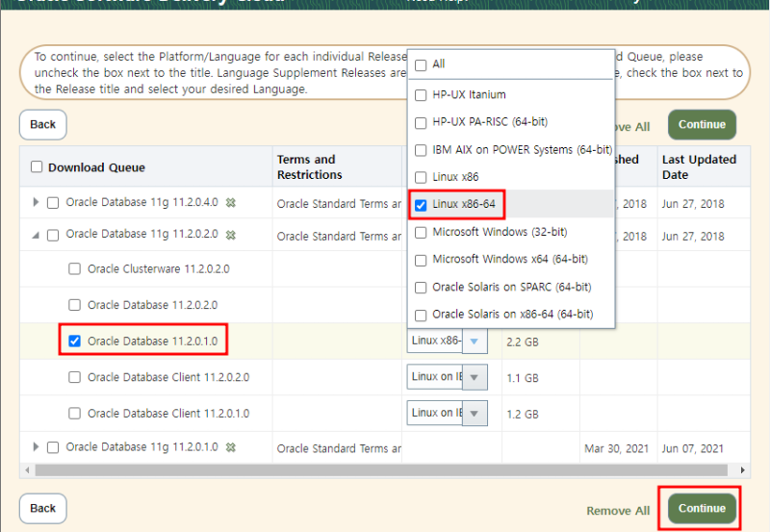This screenshot has width=770, height=532.
Task: Click the bottom Back button
Action: click(43, 509)
